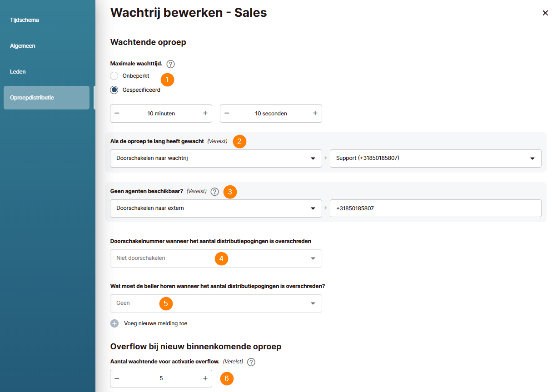This screenshot has height=392, width=552.
Task: Switch to the Tijdschema tab
Action: click(x=25, y=20)
